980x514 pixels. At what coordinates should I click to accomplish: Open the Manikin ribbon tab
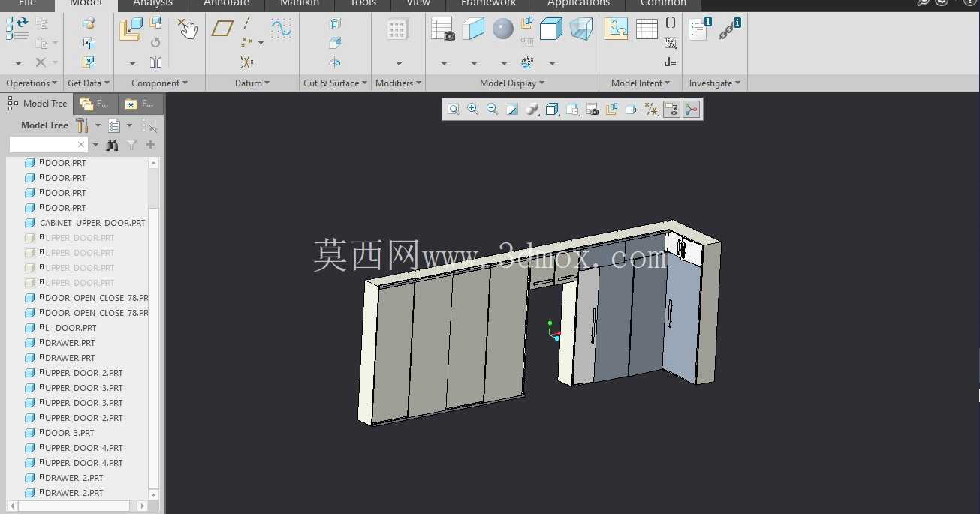(x=300, y=5)
